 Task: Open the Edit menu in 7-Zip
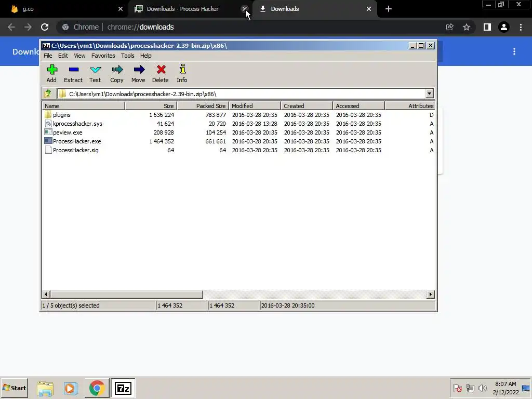pos(63,56)
